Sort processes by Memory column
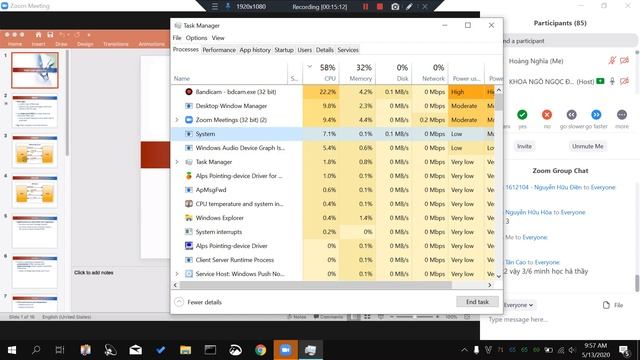The height and width of the screenshot is (360, 640). coord(358,72)
